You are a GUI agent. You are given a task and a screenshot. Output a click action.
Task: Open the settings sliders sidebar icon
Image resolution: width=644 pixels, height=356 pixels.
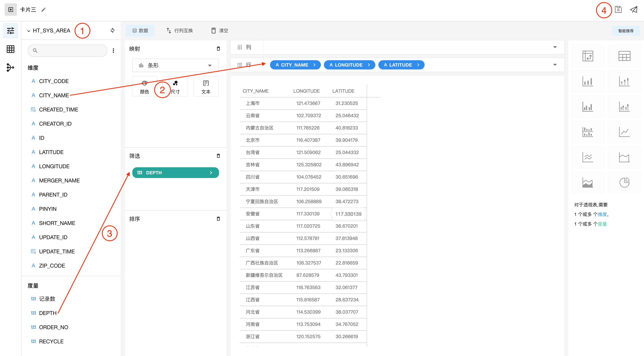click(11, 31)
